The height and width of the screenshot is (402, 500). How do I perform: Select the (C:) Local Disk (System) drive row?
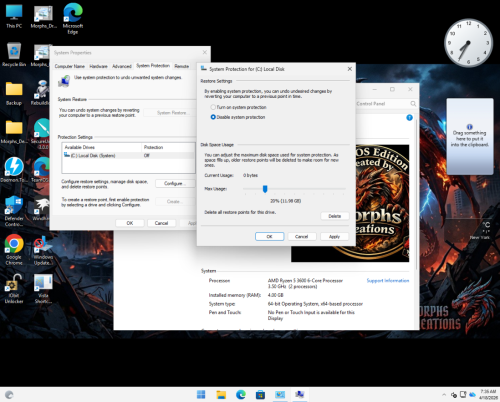(x=128, y=156)
